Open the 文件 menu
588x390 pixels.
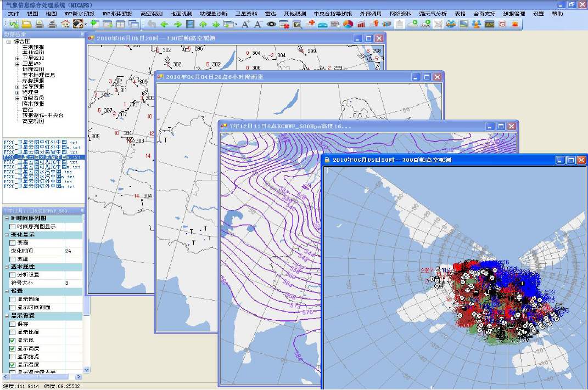tap(14, 14)
